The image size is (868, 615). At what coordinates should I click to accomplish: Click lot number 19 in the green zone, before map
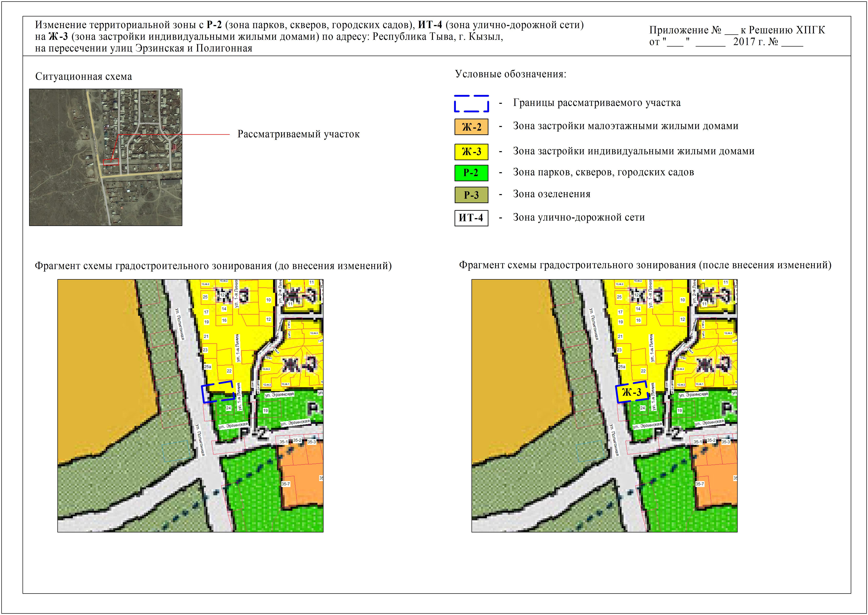point(266,411)
